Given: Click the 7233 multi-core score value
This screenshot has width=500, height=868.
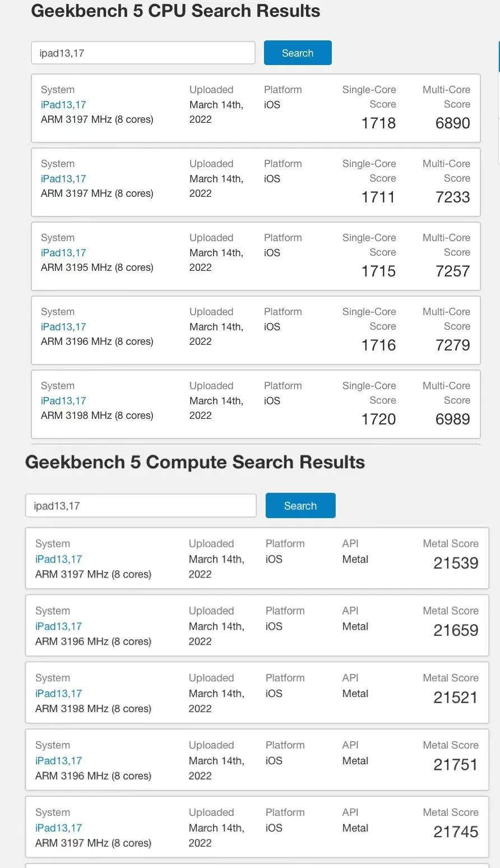Looking at the screenshot, I should [x=452, y=197].
